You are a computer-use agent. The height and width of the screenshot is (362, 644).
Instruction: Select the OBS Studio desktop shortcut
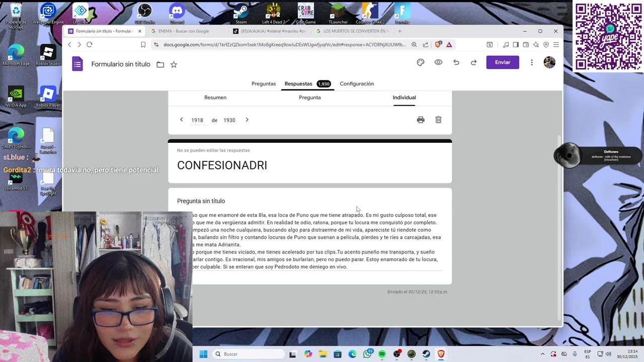point(145,13)
